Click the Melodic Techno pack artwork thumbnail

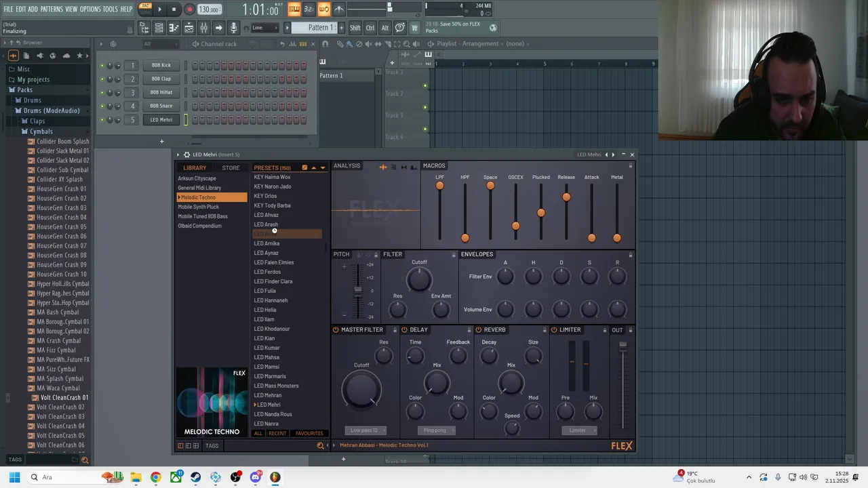click(212, 403)
